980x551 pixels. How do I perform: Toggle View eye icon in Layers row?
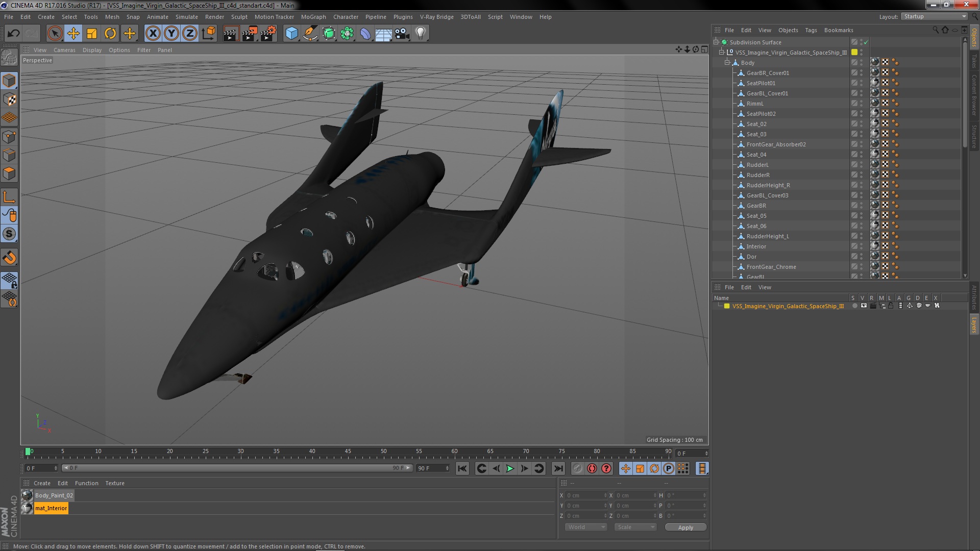coord(864,306)
